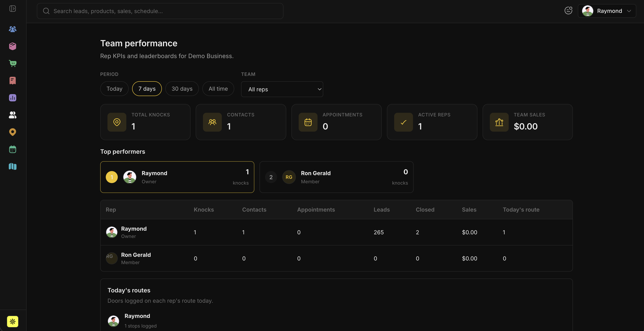
Task: Click Raymond's 265 leads value
Action: point(379,232)
